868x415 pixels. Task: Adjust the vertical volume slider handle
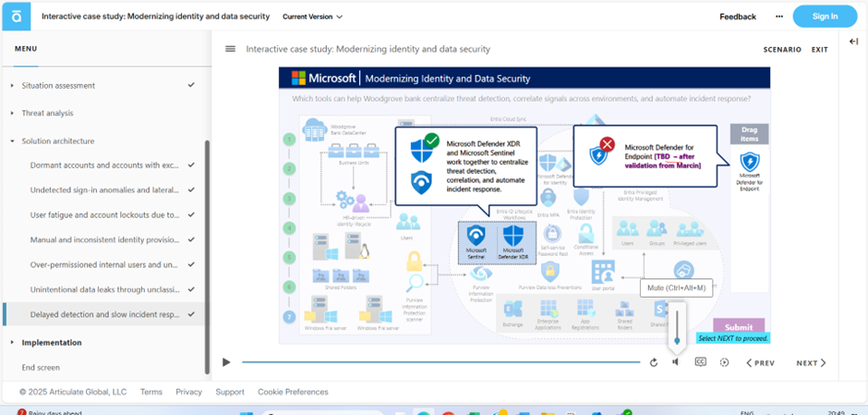point(677,341)
